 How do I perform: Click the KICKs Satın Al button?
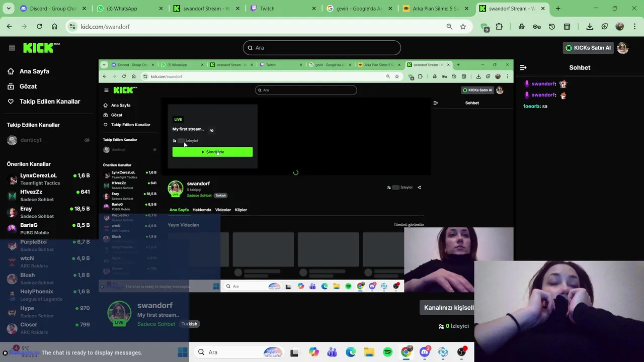point(588,48)
